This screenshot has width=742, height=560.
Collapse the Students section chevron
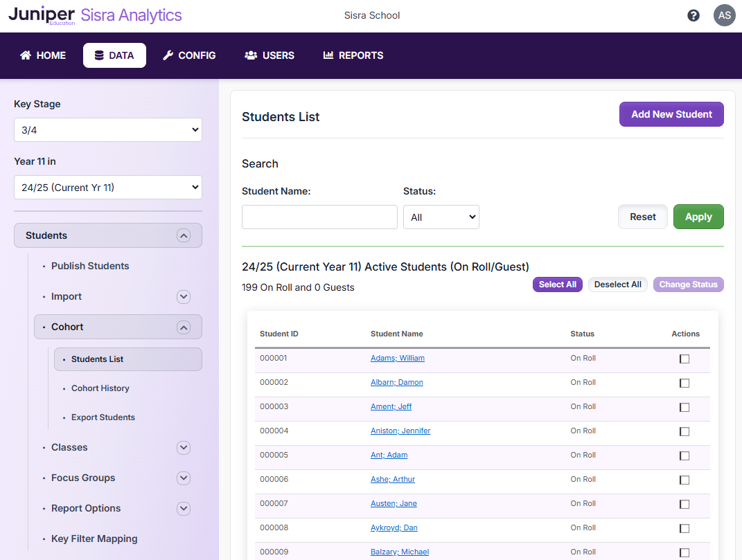[x=183, y=235]
